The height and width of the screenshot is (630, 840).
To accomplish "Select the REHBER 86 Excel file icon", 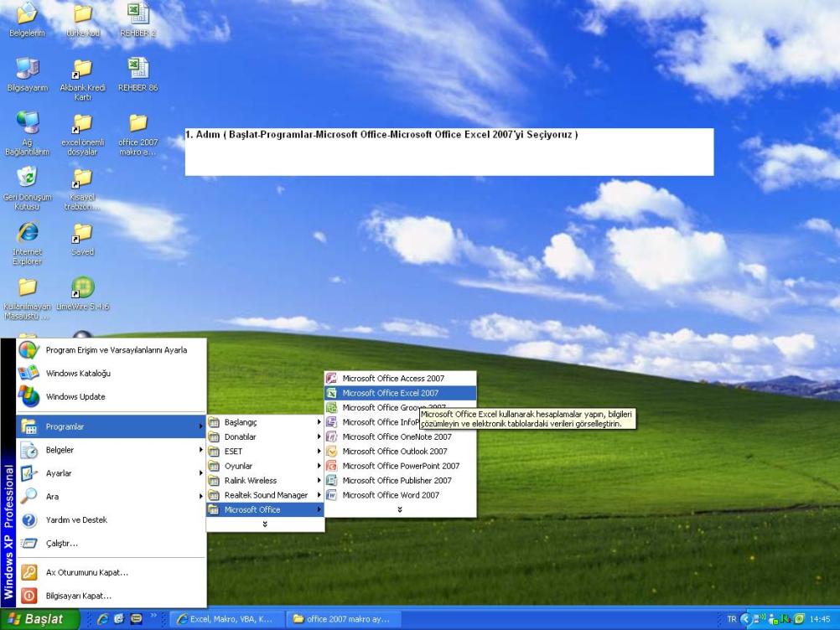I will [137, 75].
